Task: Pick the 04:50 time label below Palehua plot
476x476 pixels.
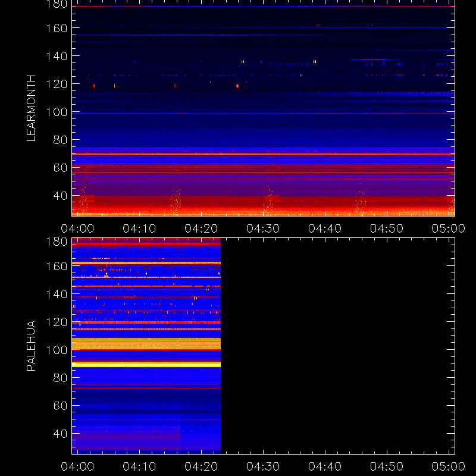Action: tap(387, 466)
